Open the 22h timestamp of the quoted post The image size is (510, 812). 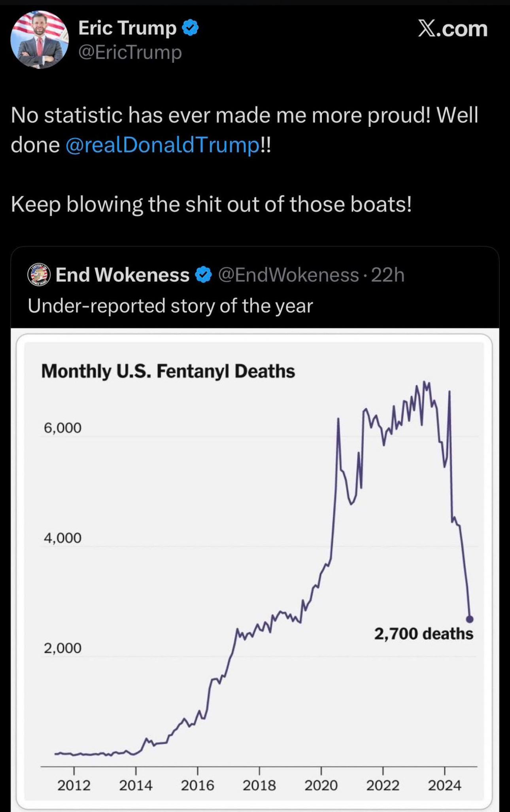point(388,275)
